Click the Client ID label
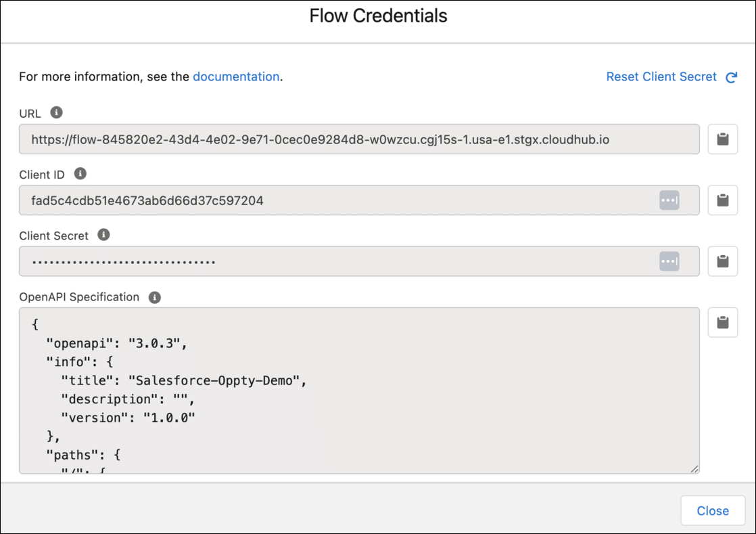This screenshot has width=756, height=534. (42, 175)
